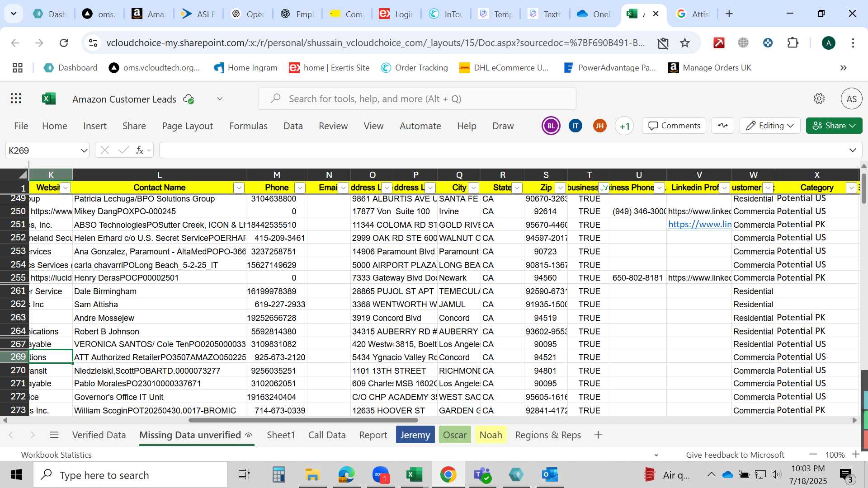The width and height of the screenshot is (868, 488).
Task: Click Give Feedback to Microsoft
Action: [x=735, y=455]
